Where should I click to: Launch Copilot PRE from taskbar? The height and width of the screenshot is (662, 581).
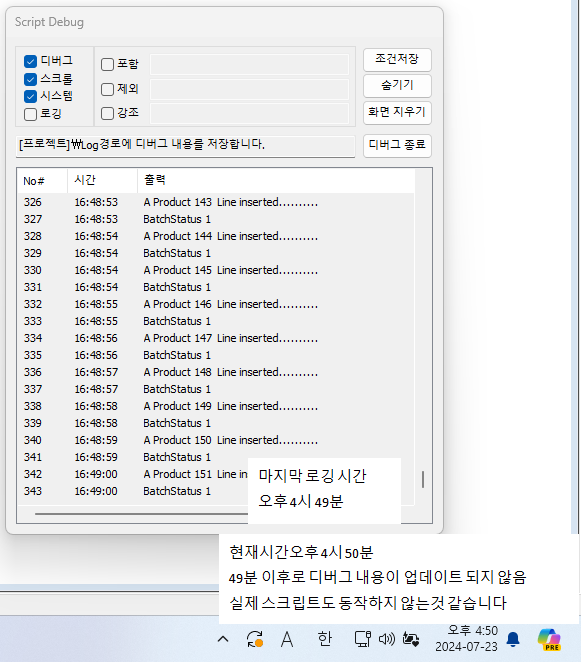[549, 639]
